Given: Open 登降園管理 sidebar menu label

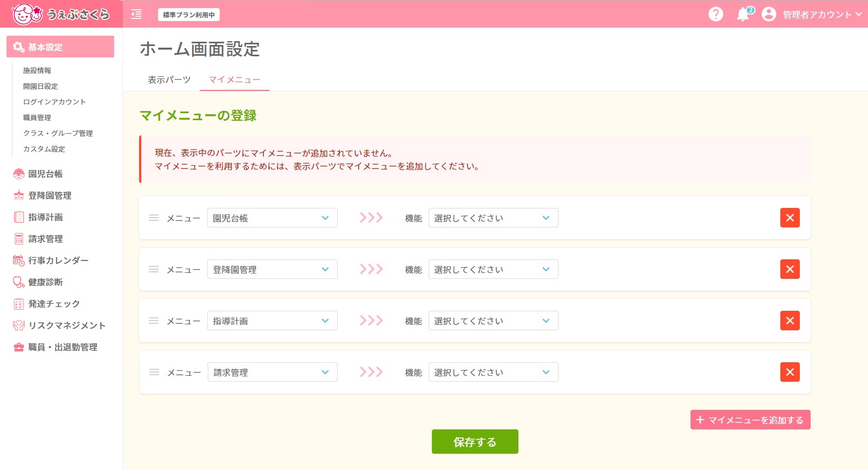Looking at the screenshot, I should coord(50,195).
